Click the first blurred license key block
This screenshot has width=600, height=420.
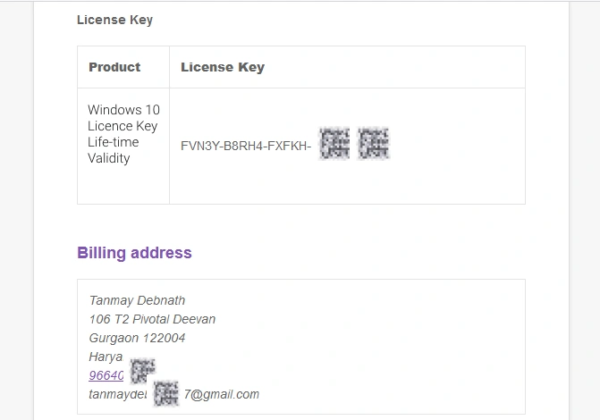point(335,144)
